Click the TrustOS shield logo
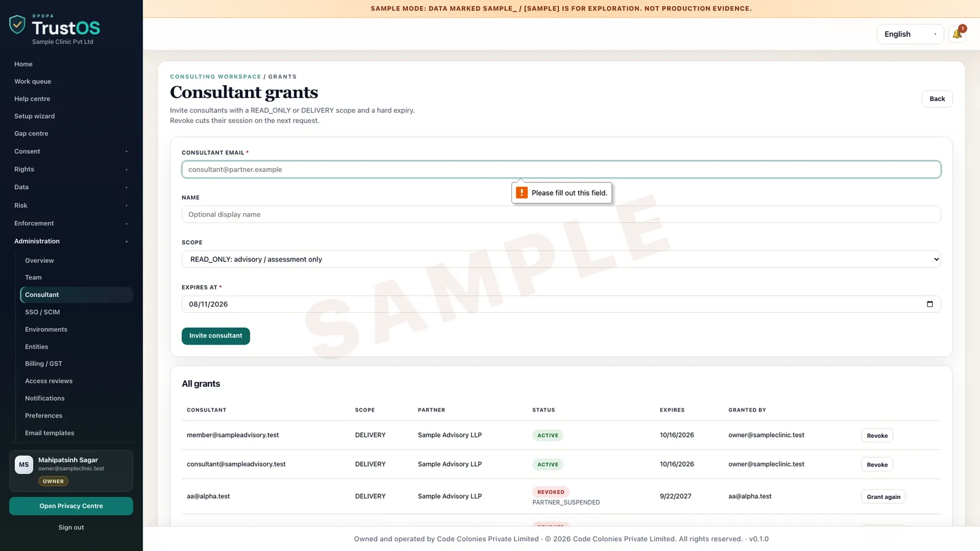The height and width of the screenshot is (551, 980). point(17,24)
